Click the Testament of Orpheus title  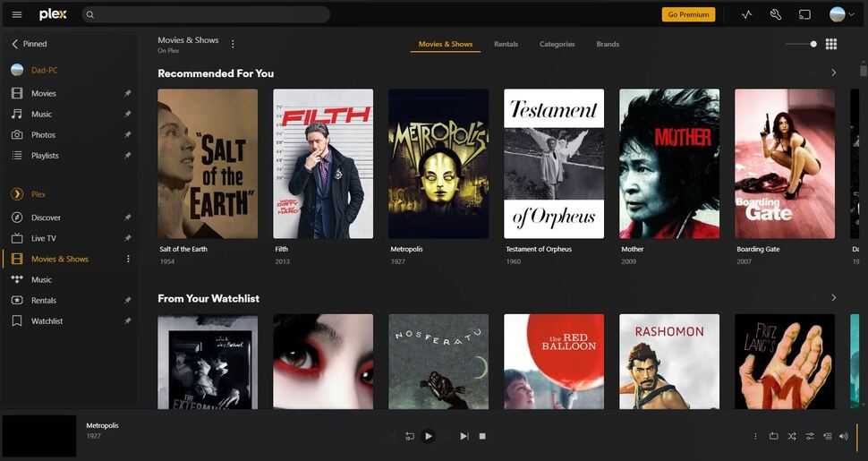point(539,250)
